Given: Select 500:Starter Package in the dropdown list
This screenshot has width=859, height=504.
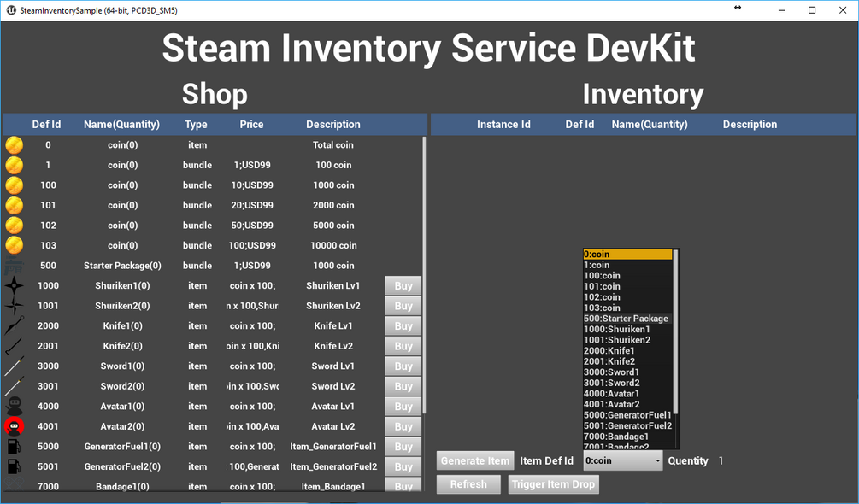Looking at the screenshot, I should [628, 319].
